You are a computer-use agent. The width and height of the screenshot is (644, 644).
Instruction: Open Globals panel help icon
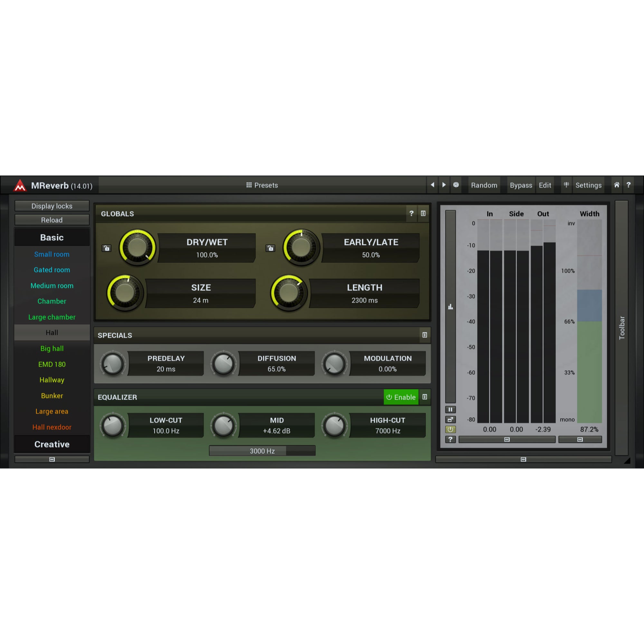pyautogui.click(x=411, y=214)
